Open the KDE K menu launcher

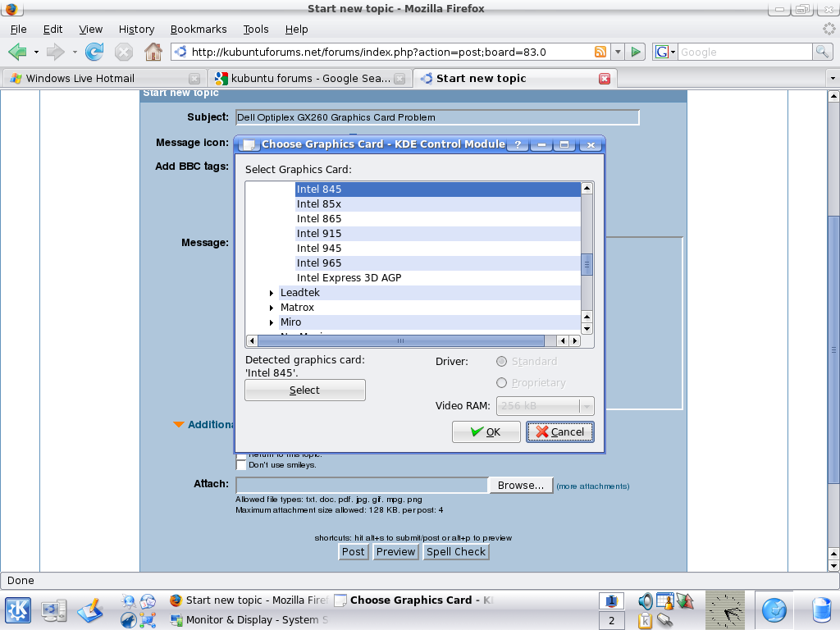pyautogui.click(x=18, y=610)
